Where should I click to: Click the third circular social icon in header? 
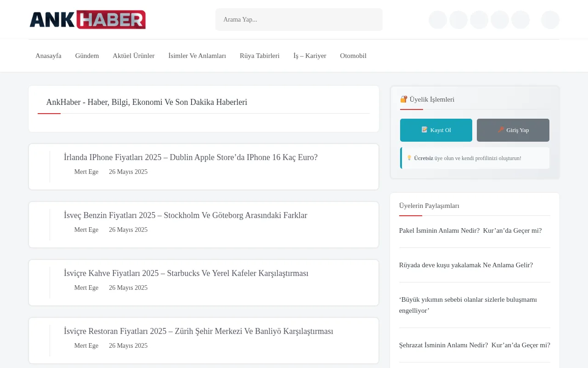479,19
